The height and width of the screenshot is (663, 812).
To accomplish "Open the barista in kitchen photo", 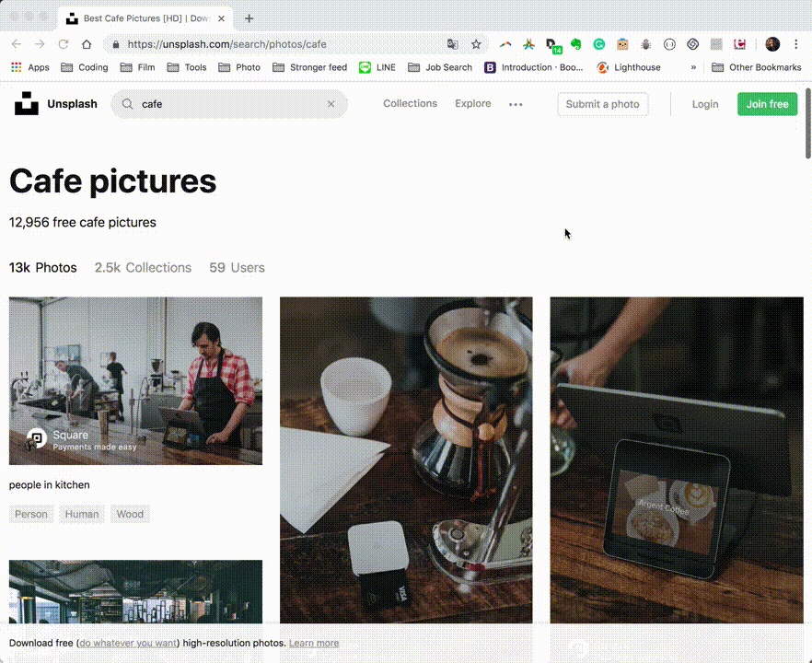I will pos(135,380).
